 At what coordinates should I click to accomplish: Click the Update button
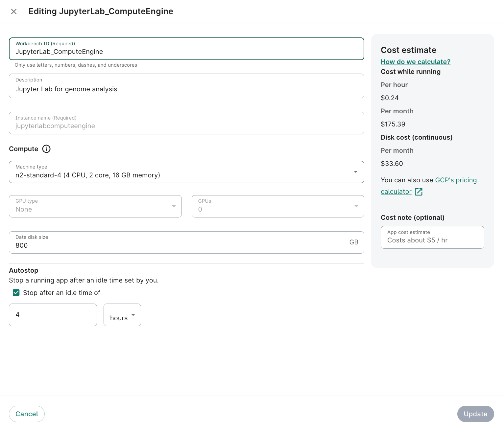(475, 414)
